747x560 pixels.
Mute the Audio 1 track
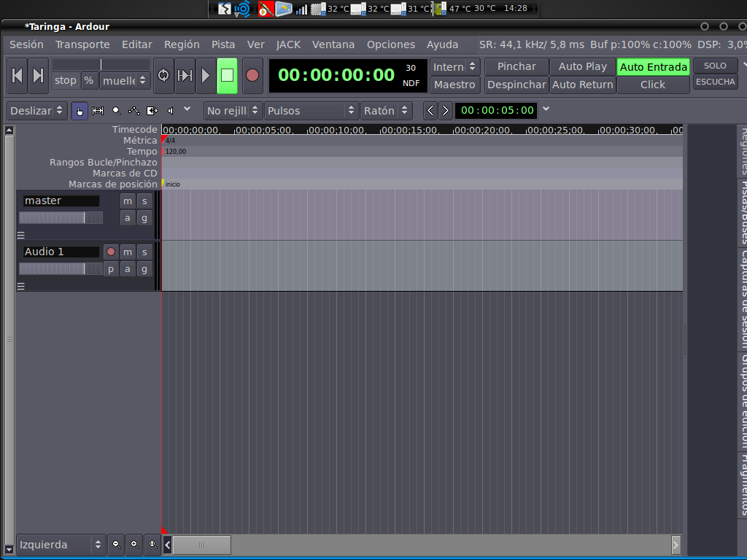(x=128, y=252)
